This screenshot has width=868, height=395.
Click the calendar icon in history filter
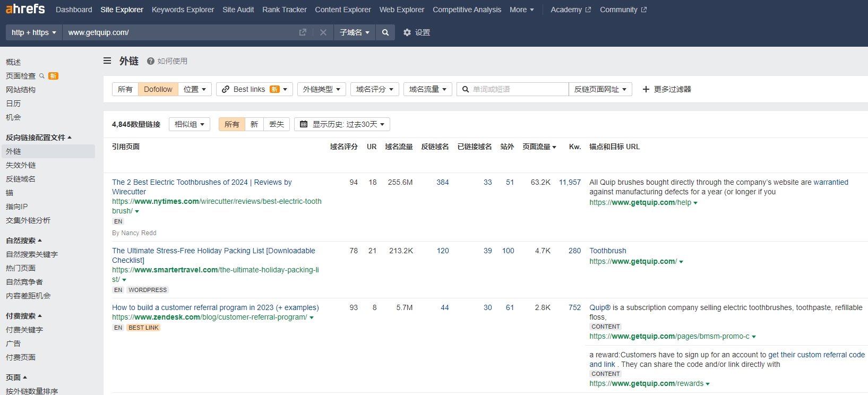click(304, 124)
